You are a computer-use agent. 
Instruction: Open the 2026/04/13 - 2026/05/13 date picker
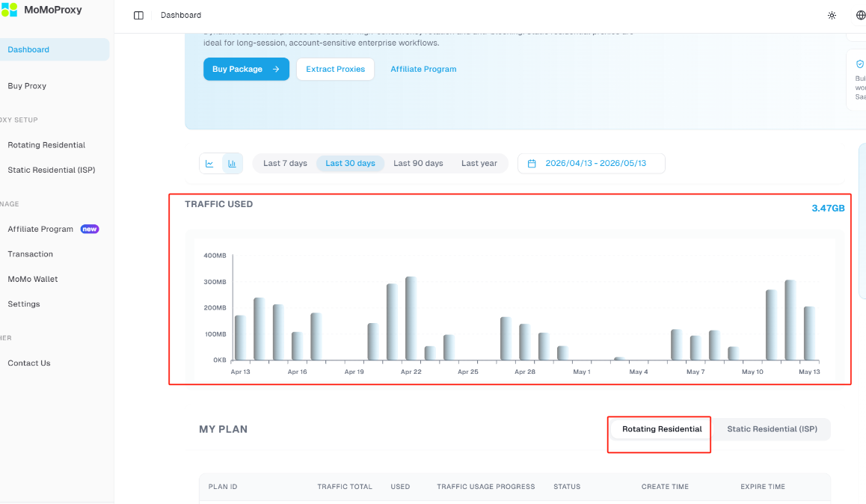592,164
